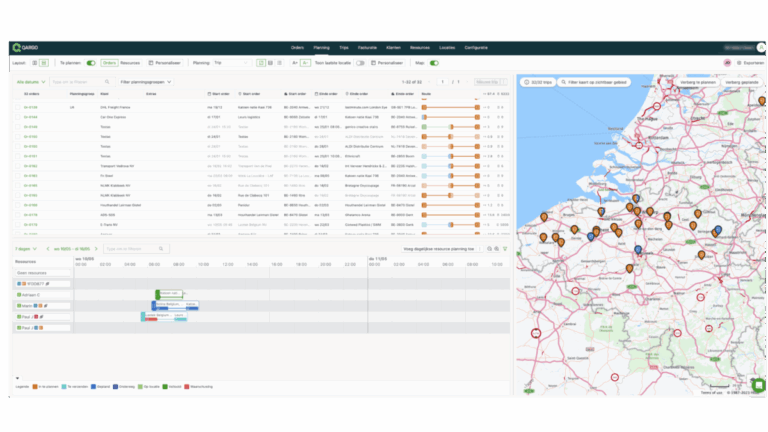This screenshot has height=432, width=768.
Task: Select the second planning view icon
Action: [x=270, y=63]
